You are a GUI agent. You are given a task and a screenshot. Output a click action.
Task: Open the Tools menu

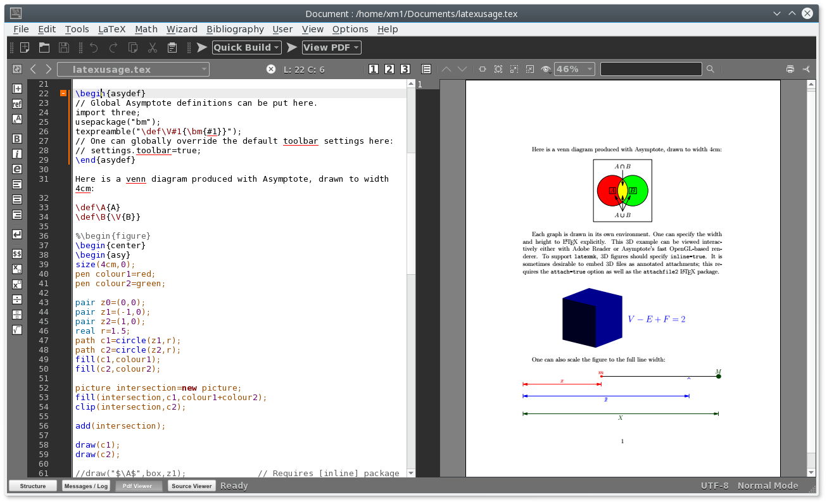click(77, 29)
